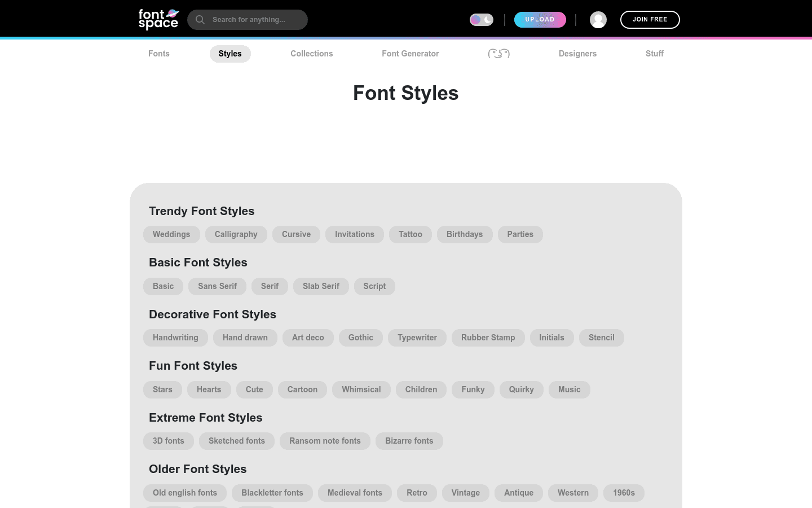The image size is (812, 508).
Task: Browse Weddings fonts under Trendy Font Styles
Action: click(x=171, y=234)
